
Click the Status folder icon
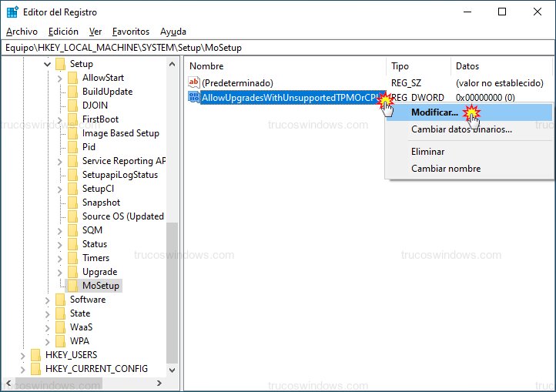pos(72,244)
